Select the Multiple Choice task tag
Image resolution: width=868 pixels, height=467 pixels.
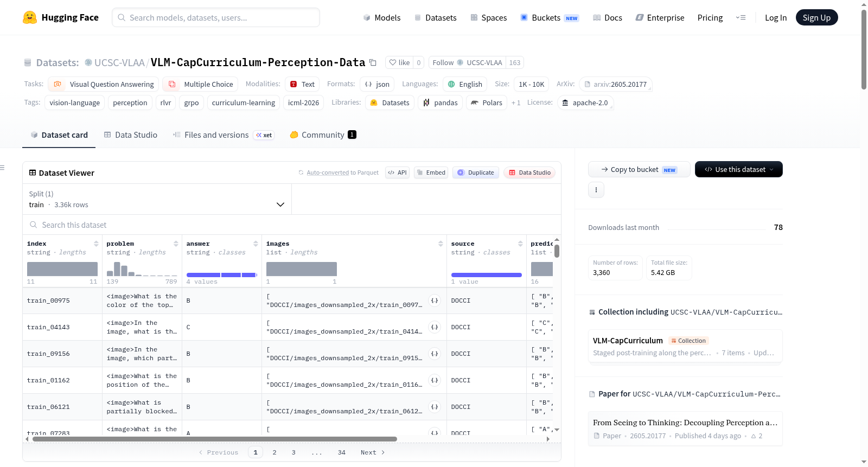click(x=200, y=84)
